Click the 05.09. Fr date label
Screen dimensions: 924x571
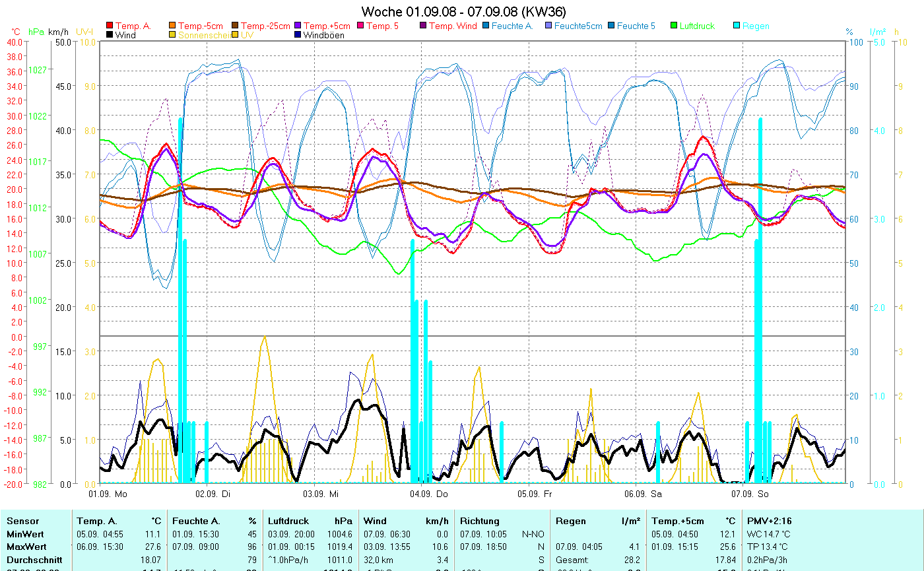534,493
